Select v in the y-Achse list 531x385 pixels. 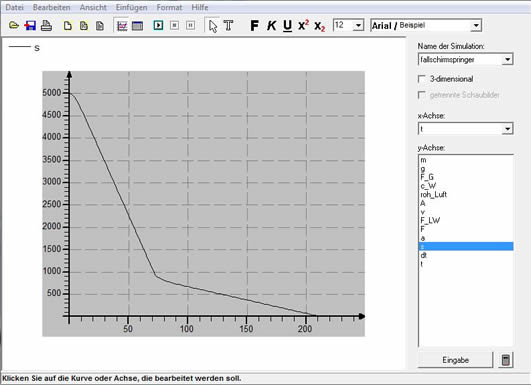pos(466,212)
